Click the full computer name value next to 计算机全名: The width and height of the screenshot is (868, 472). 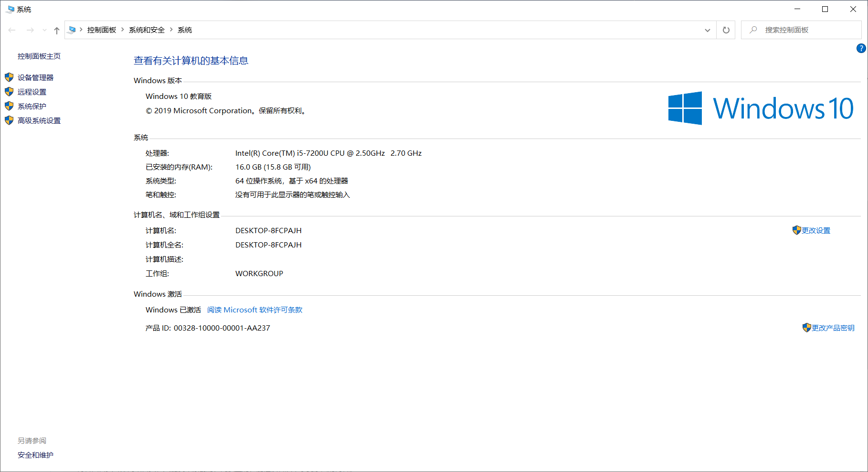[x=268, y=245]
